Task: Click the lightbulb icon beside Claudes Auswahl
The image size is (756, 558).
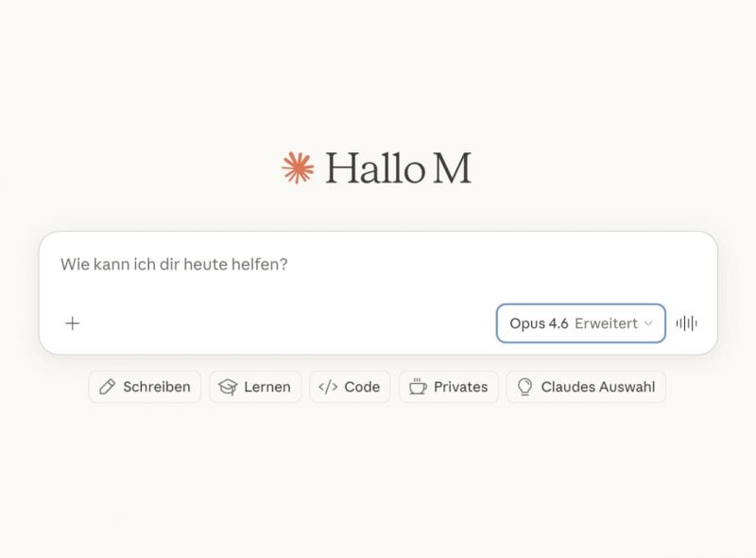Action: (524, 387)
